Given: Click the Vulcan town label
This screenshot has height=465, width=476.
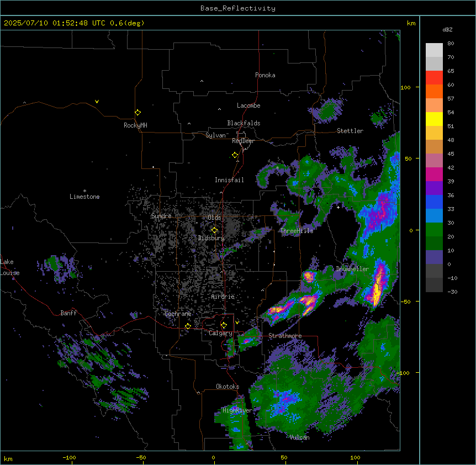Looking at the screenshot, I should pos(300,437).
